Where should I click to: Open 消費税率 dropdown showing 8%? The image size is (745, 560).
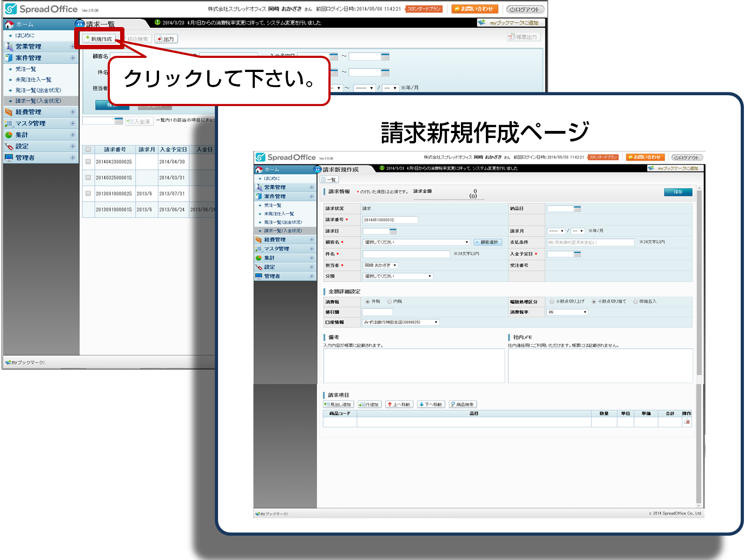(x=567, y=312)
